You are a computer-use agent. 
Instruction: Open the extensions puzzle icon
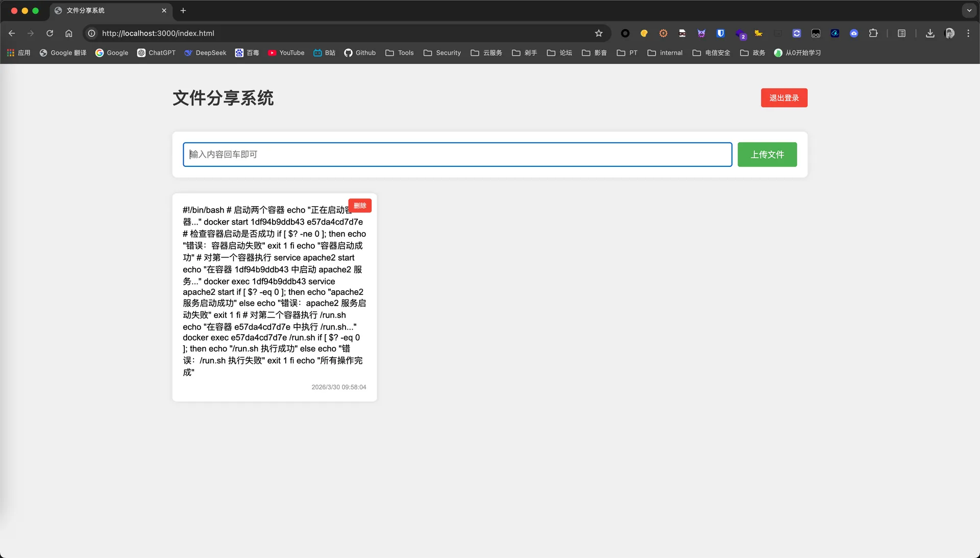point(873,33)
